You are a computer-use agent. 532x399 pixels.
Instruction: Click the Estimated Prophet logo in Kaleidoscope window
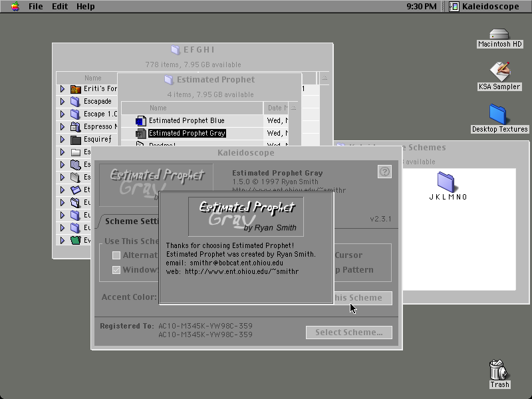(156, 185)
